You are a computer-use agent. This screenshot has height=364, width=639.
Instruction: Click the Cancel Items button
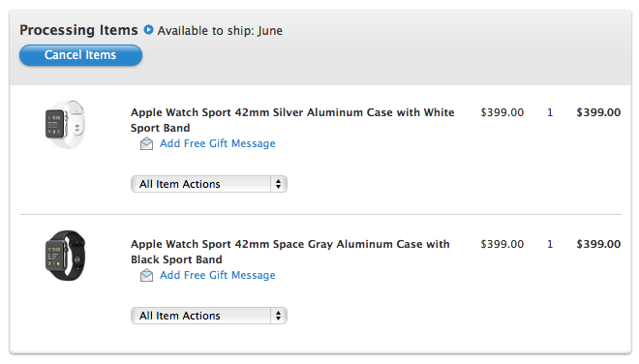click(80, 55)
